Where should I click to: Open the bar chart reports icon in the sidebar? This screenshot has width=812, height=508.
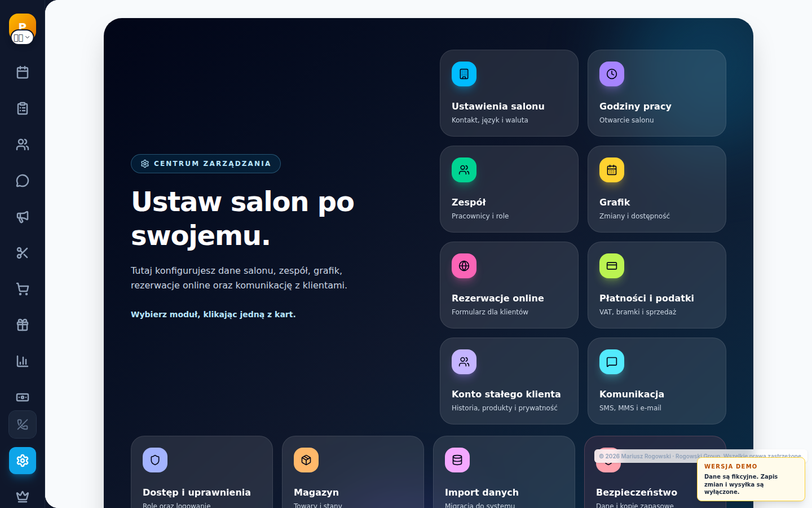point(23,361)
